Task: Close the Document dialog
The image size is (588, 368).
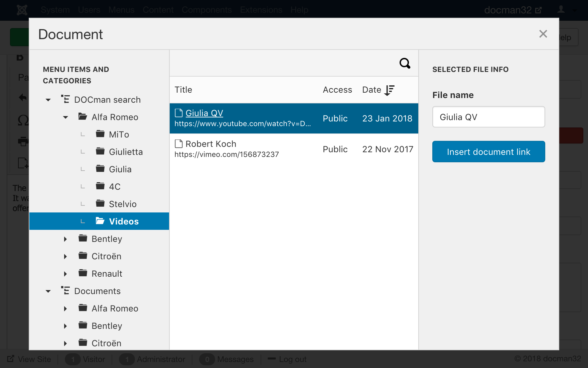Action: [543, 34]
